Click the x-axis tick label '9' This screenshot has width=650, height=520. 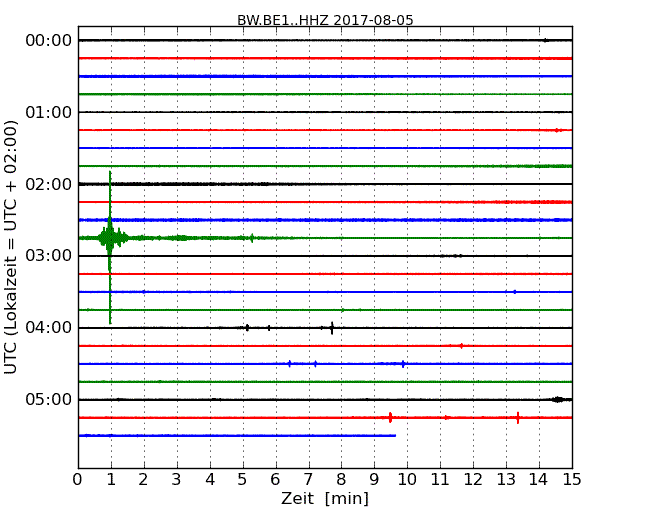374,480
